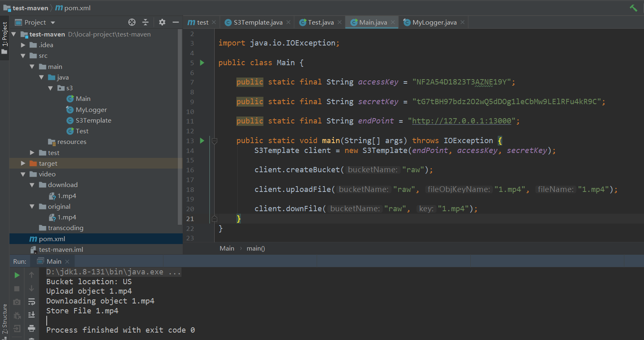644x340 pixels.
Task: Close the MyLogger.java editor tab
Action: pos(463,22)
